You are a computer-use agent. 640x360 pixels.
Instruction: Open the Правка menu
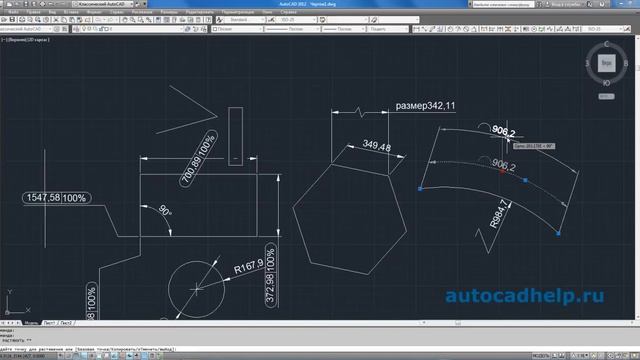[33, 12]
